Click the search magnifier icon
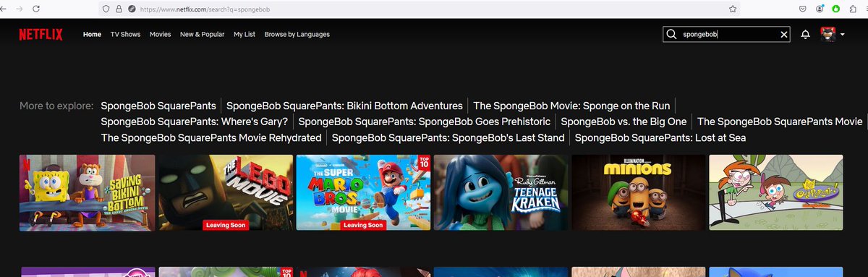This screenshot has width=868, height=277. pyautogui.click(x=671, y=35)
